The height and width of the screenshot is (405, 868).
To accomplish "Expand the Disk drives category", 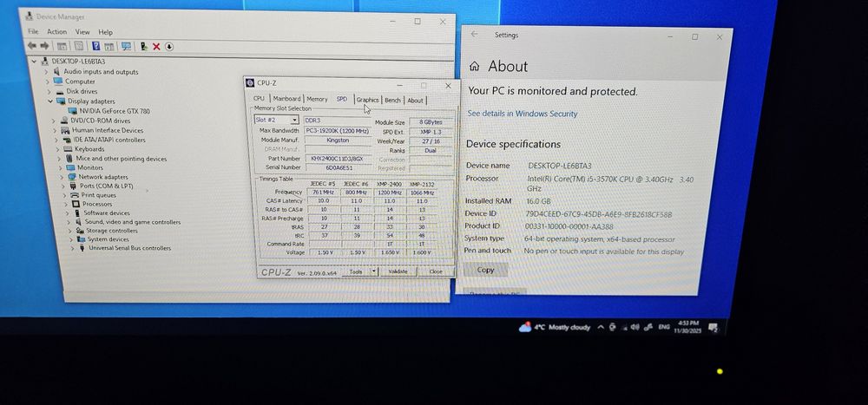I will 49,91.
